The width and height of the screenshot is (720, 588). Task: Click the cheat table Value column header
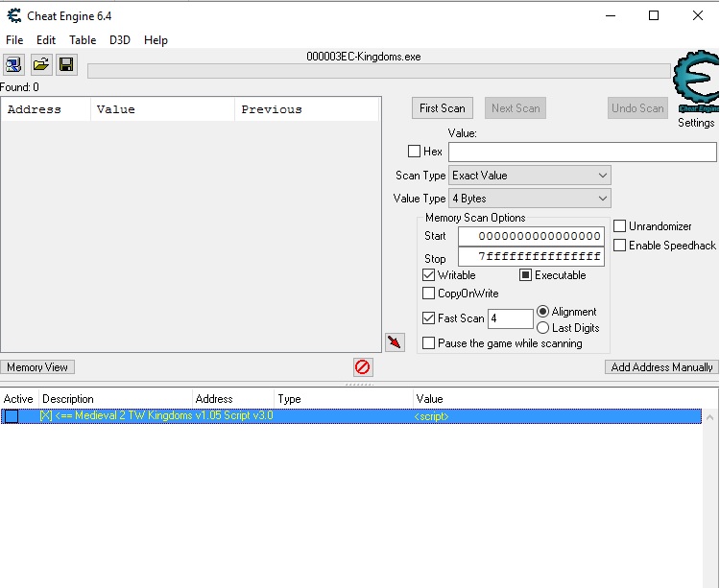(x=558, y=399)
